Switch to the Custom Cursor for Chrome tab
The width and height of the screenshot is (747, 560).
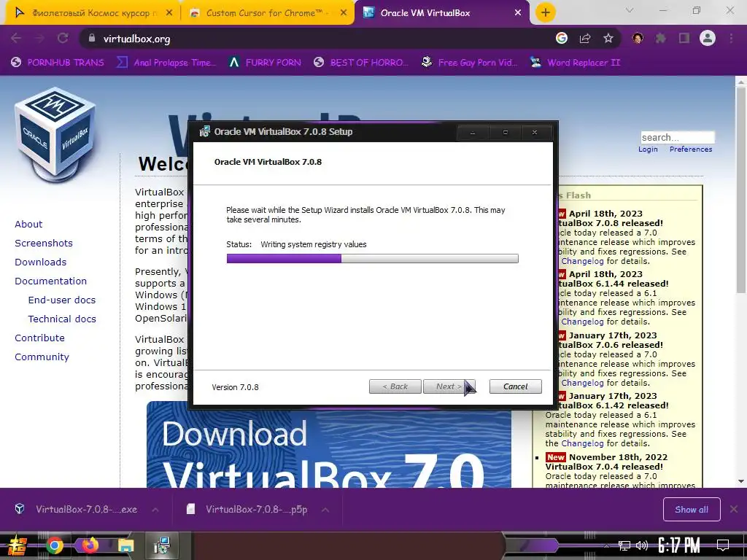[x=267, y=13]
